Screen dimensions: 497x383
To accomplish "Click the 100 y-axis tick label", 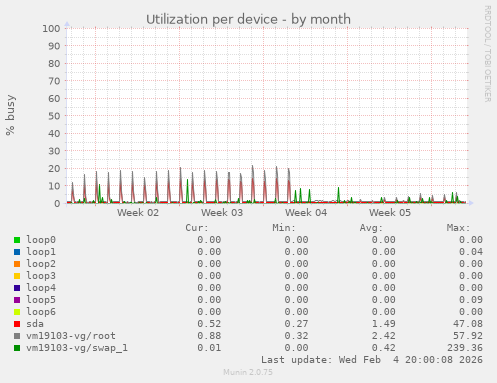I will (x=51, y=28).
